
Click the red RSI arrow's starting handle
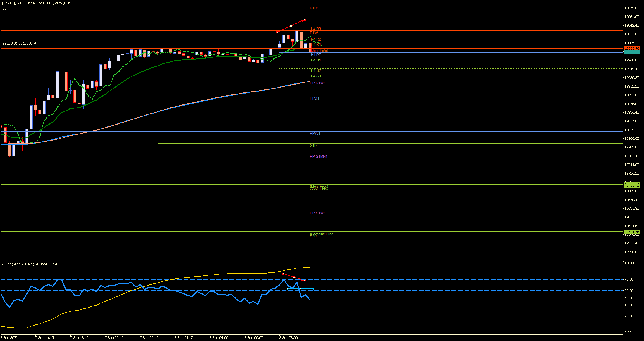pyautogui.click(x=283, y=274)
